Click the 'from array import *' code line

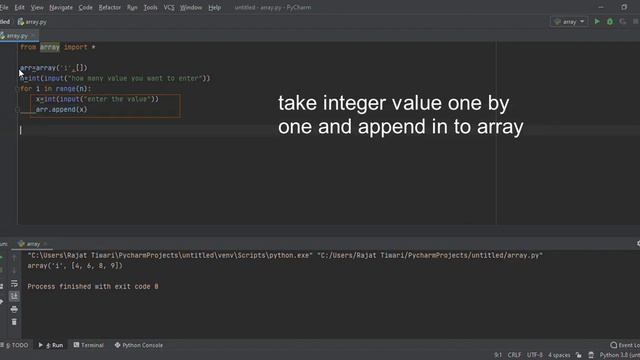tap(58, 47)
